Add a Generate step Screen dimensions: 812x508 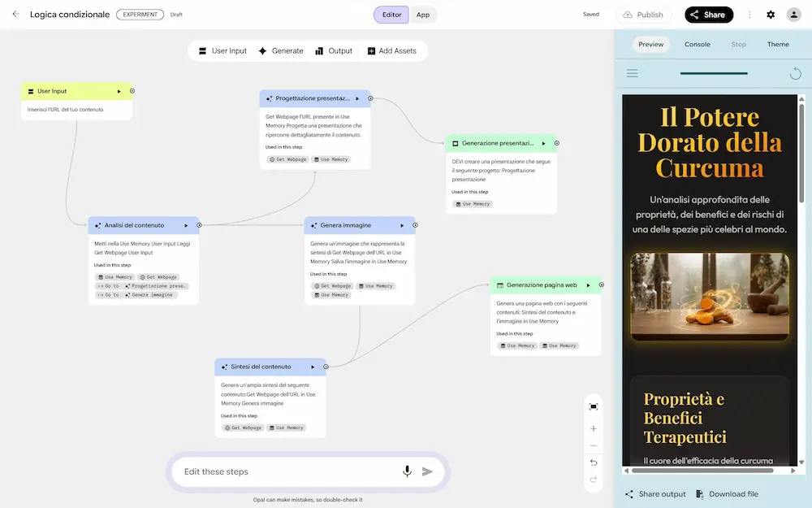click(x=281, y=50)
